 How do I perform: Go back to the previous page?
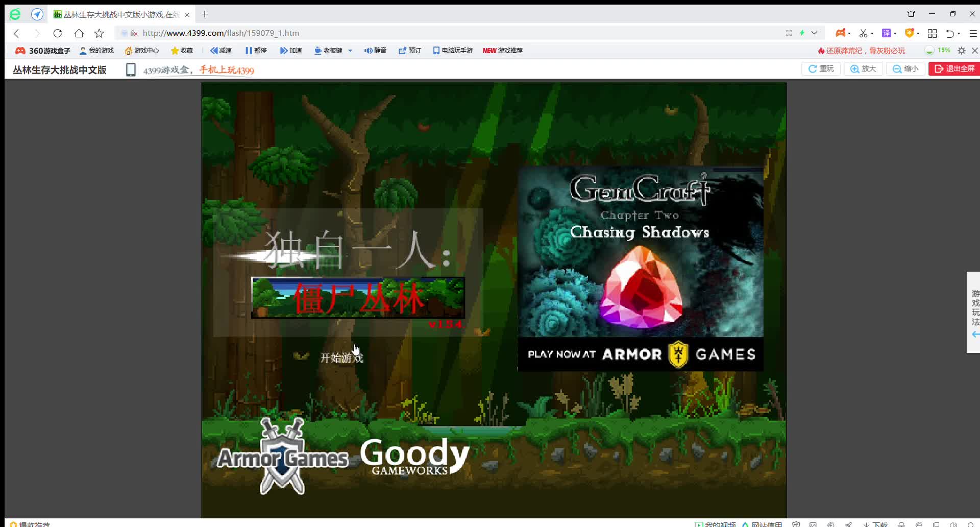tap(16, 33)
